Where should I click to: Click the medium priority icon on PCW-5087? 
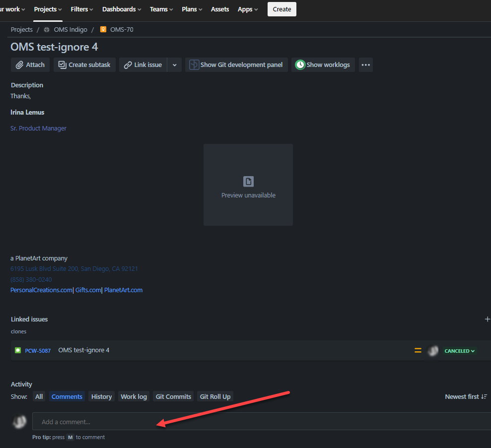click(x=418, y=351)
